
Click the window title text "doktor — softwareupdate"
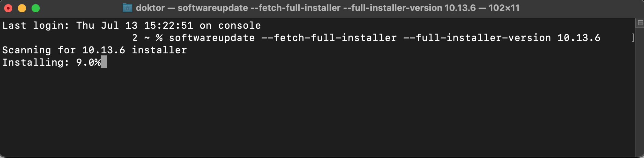point(192,8)
